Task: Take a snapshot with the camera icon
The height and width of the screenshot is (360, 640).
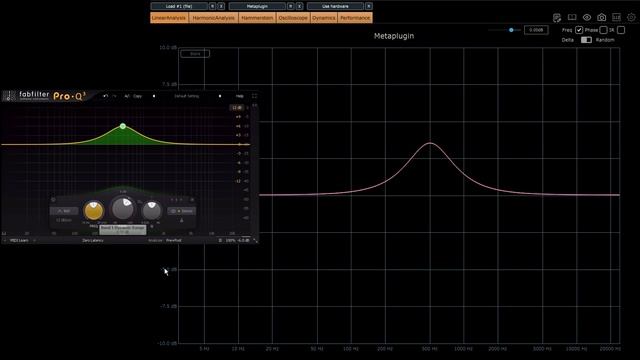Action: [x=602, y=18]
